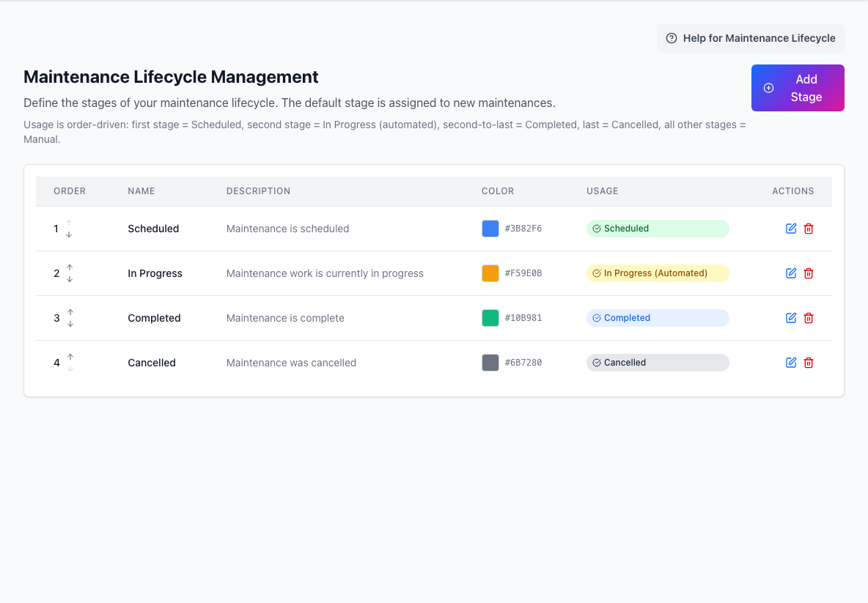Viewport: 868px width, 603px height.
Task: Click the gray #6B7280 color swatch
Action: (x=490, y=363)
